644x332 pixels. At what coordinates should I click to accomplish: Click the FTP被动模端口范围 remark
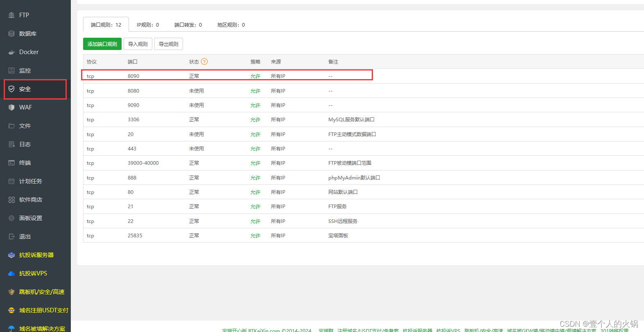click(x=350, y=163)
